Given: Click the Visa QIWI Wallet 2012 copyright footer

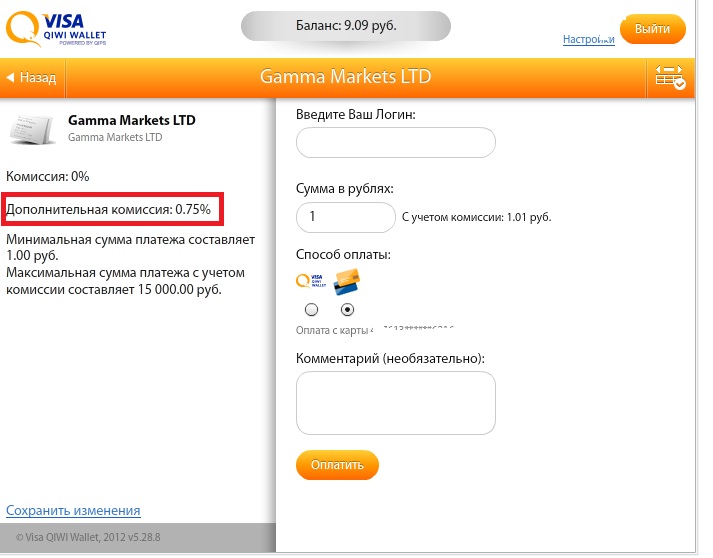Looking at the screenshot, I should pos(88,538).
